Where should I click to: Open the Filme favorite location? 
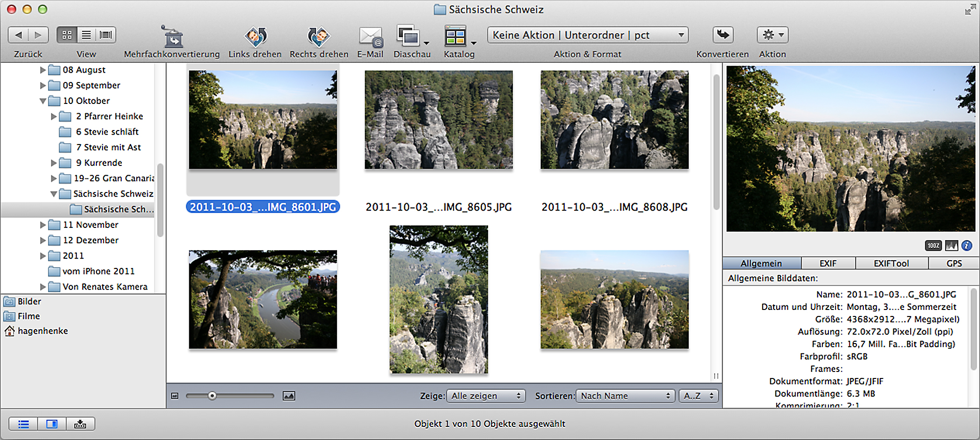pyautogui.click(x=22, y=316)
